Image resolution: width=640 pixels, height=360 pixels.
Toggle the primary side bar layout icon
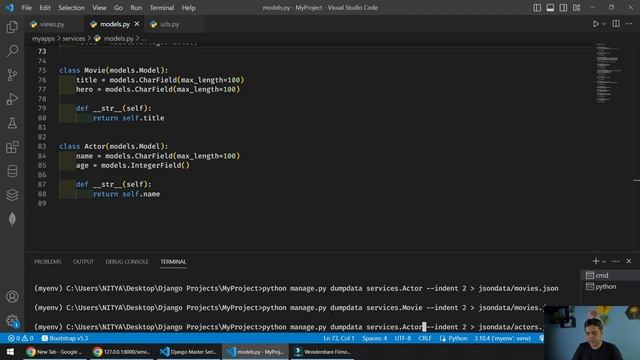coord(537,8)
